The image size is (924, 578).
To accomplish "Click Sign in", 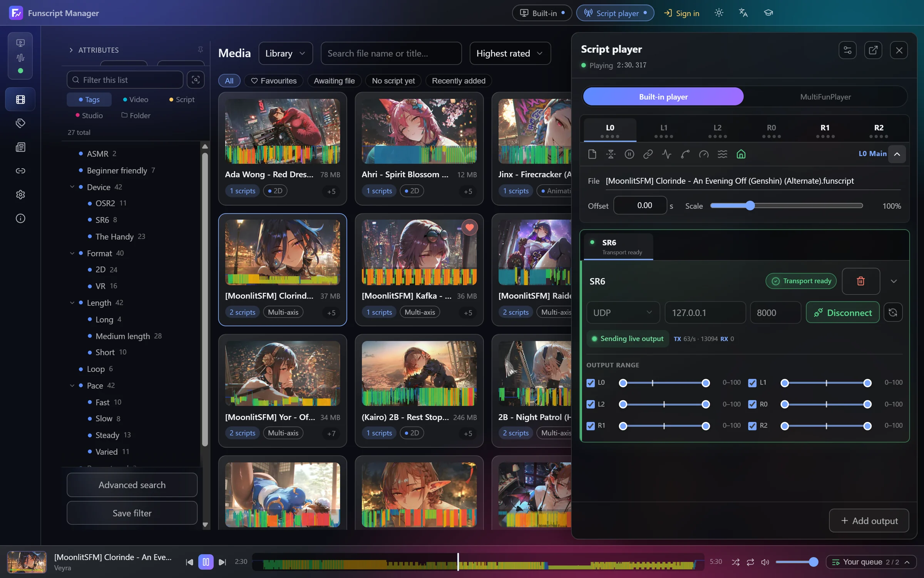I will [681, 13].
